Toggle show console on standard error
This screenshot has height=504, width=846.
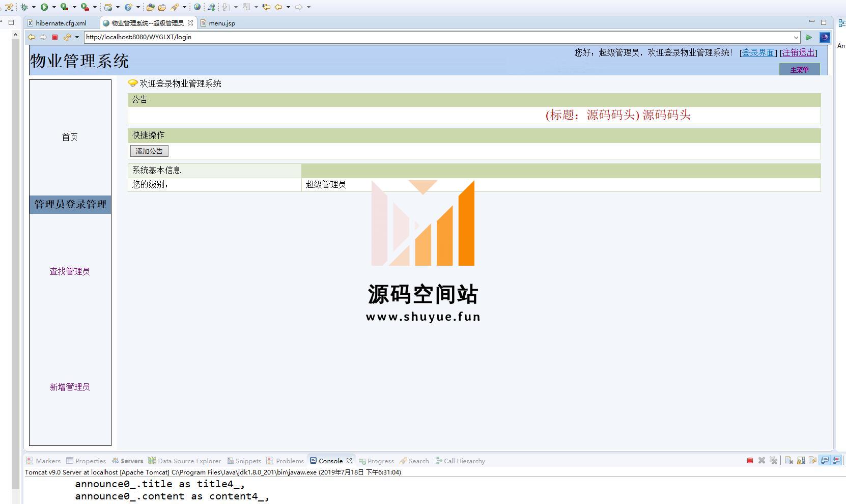click(837, 460)
